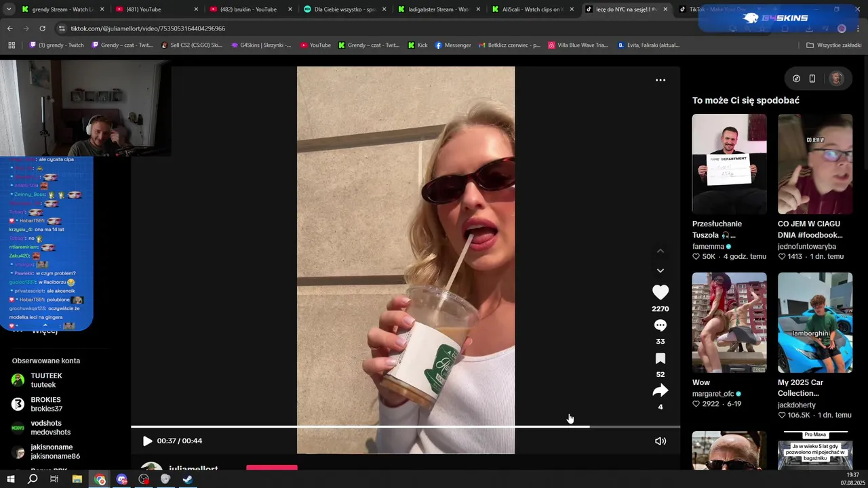Switch to 'grendy Stream' Kick tab
The width and height of the screenshot is (868, 488).
[62, 9]
